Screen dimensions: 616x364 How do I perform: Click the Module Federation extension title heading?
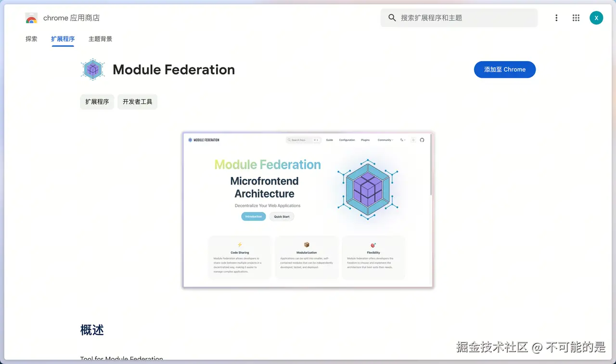tap(174, 70)
